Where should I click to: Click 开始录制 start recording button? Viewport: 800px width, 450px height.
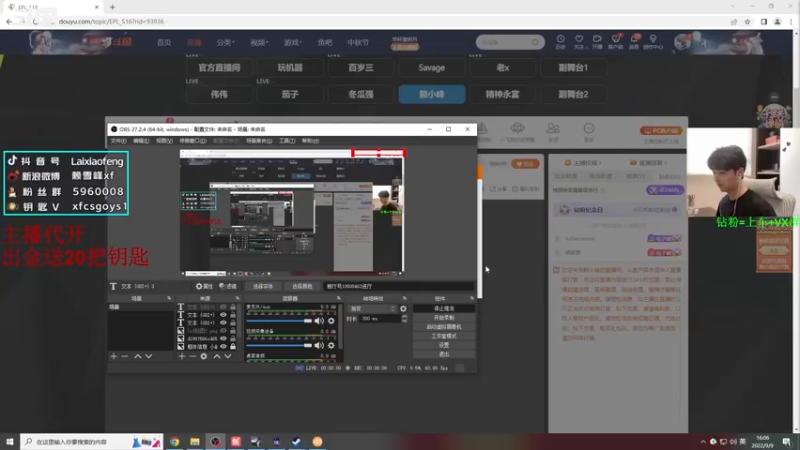pos(444,318)
